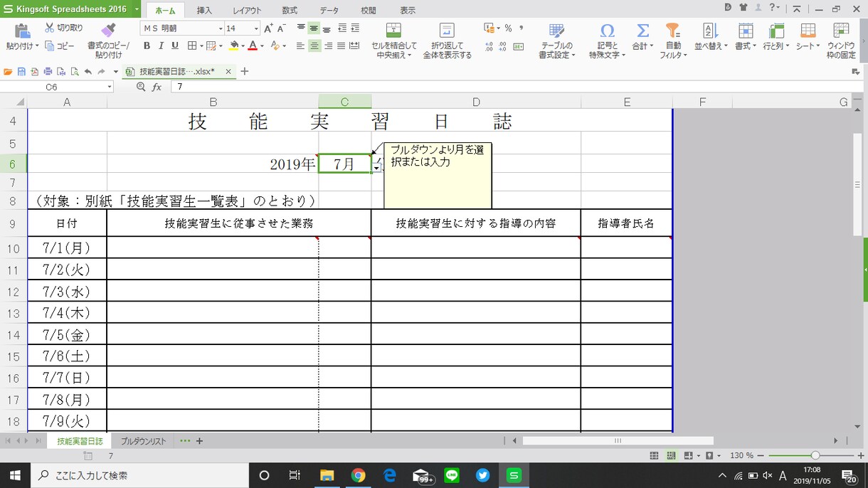This screenshot has width=868, height=488.
Task: Toggle top vertical alignment
Action: coord(301,28)
